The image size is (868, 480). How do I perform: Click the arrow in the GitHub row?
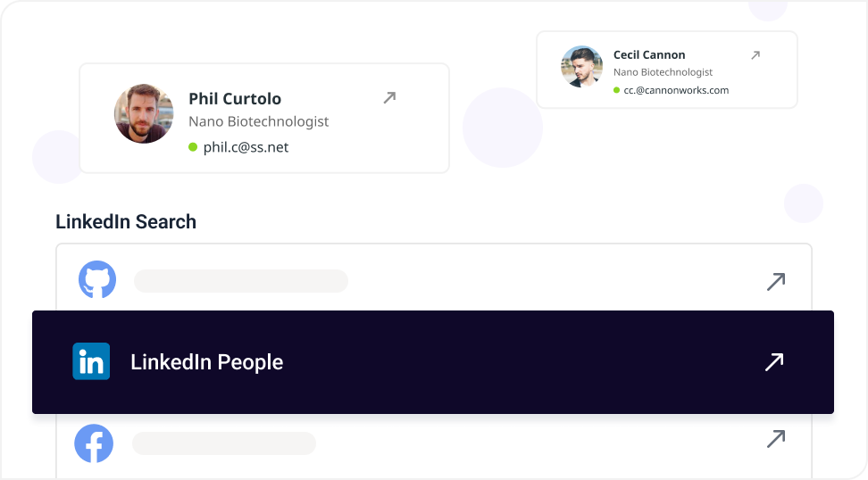click(775, 281)
